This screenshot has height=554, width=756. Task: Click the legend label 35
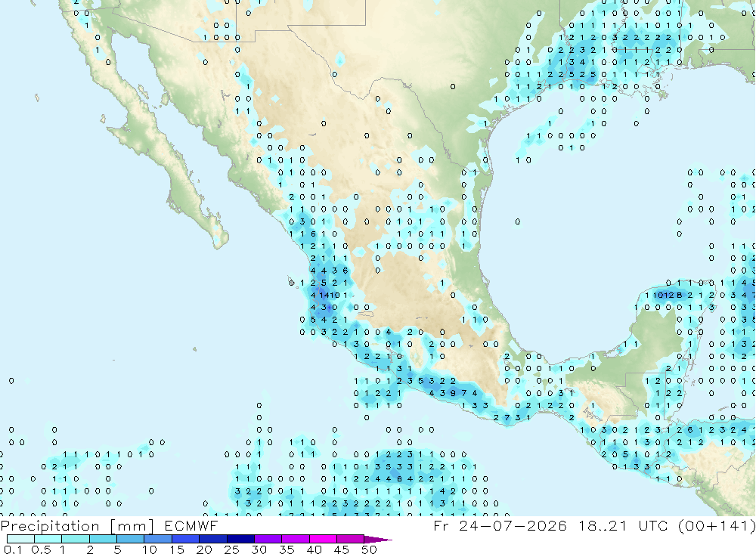pyautogui.click(x=287, y=549)
